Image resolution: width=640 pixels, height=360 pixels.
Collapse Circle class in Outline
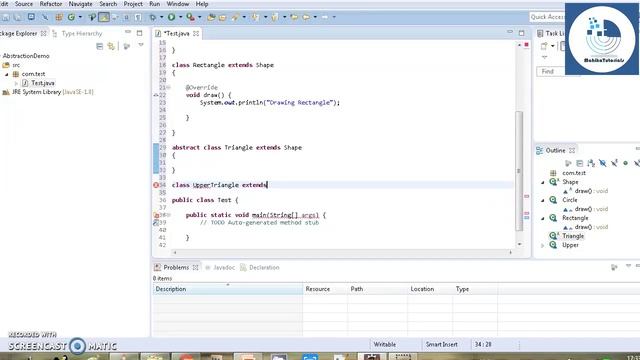(x=542, y=200)
